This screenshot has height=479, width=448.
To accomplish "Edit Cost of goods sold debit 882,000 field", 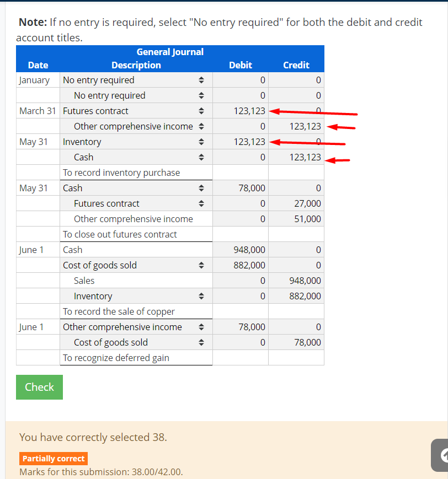I will coord(241,265).
